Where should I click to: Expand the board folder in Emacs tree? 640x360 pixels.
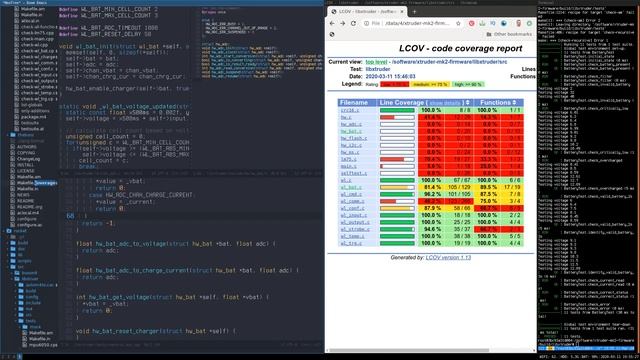[x=25, y=273]
